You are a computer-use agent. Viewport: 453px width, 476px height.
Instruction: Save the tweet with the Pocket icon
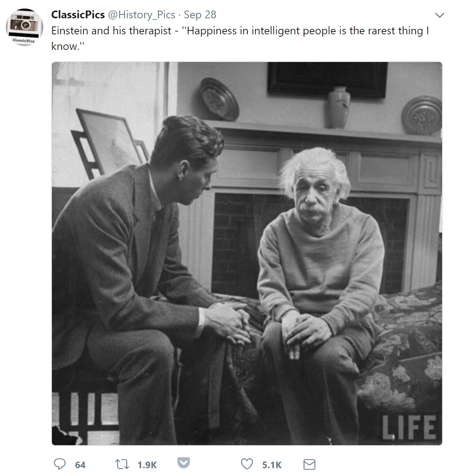pos(184,462)
